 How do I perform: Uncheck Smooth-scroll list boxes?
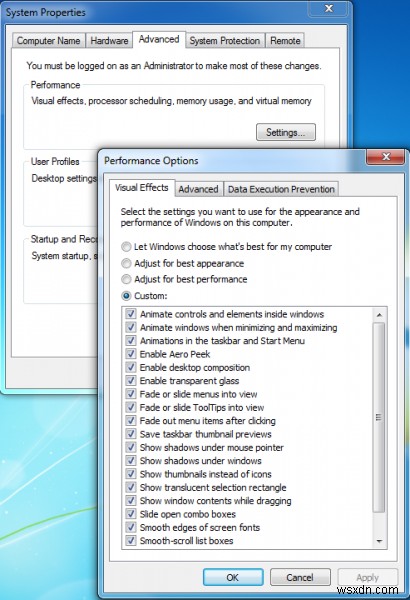tap(131, 541)
